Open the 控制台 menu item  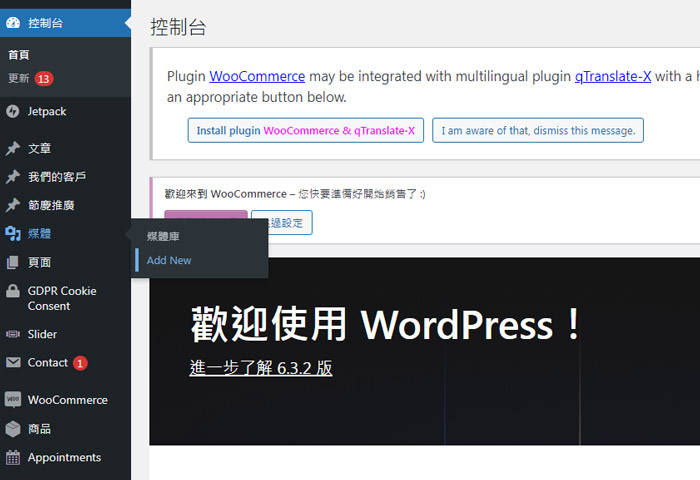click(65, 23)
